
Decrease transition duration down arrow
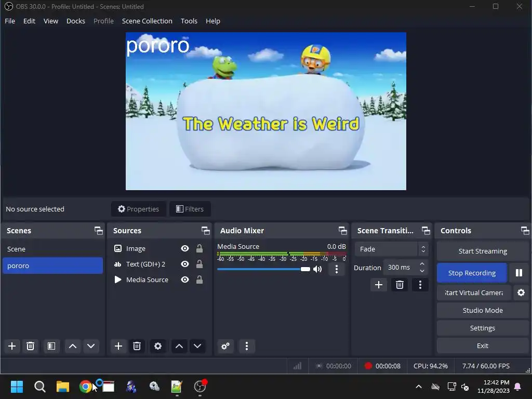point(422,271)
